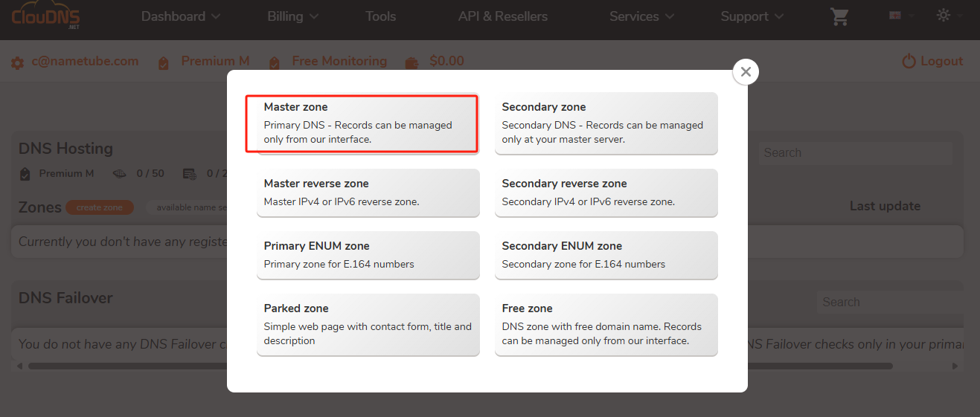
Task: Click the Free Monitoring clipboard icon
Action: pos(275,63)
